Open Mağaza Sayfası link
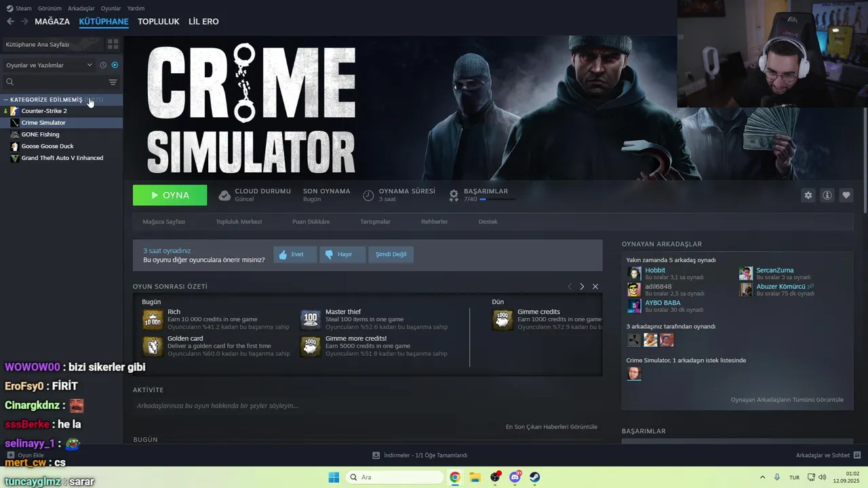Viewport: 868px width, 488px height. (164, 222)
